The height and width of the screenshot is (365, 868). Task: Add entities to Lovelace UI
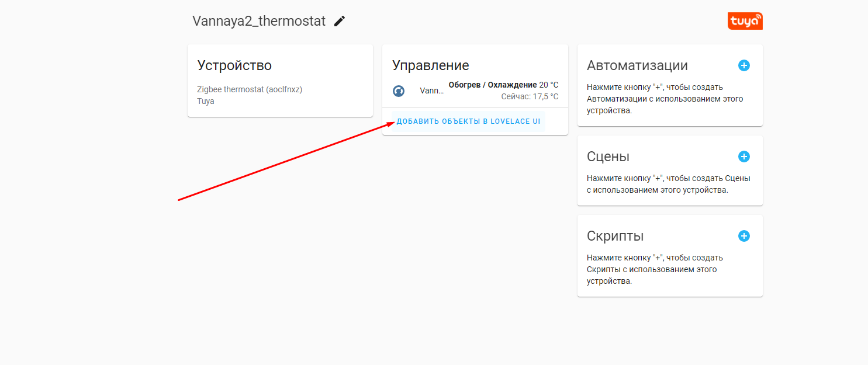pyautogui.click(x=468, y=121)
